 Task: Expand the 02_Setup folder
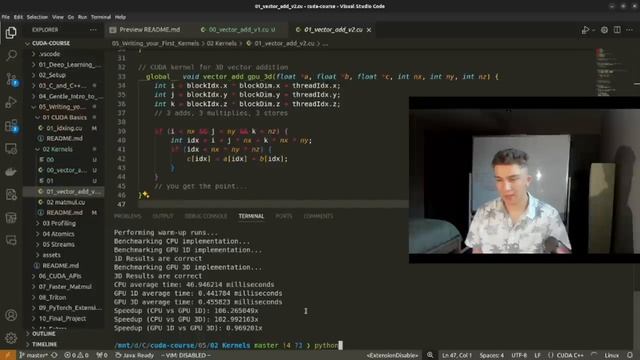coord(52,75)
